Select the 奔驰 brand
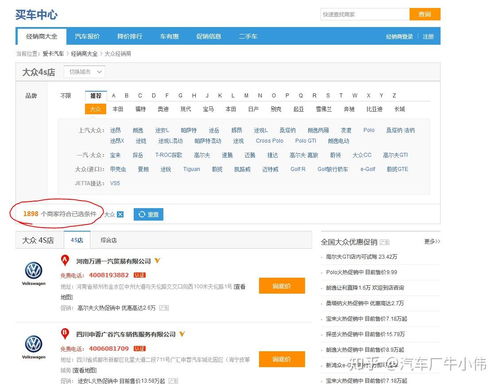The width and height of the screenshot is (499, 384). (349, 109)
